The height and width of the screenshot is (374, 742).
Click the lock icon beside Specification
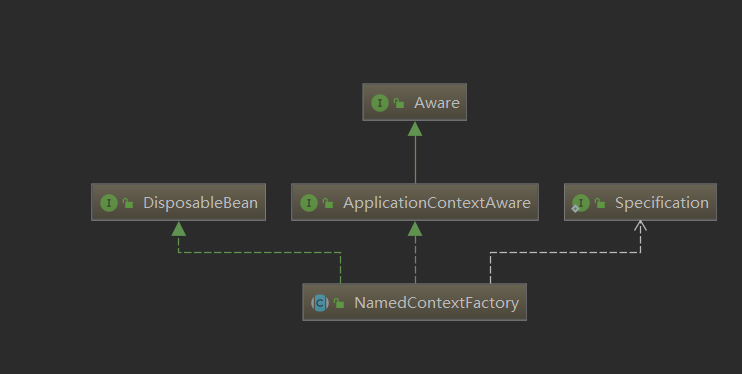coord(600,204)
